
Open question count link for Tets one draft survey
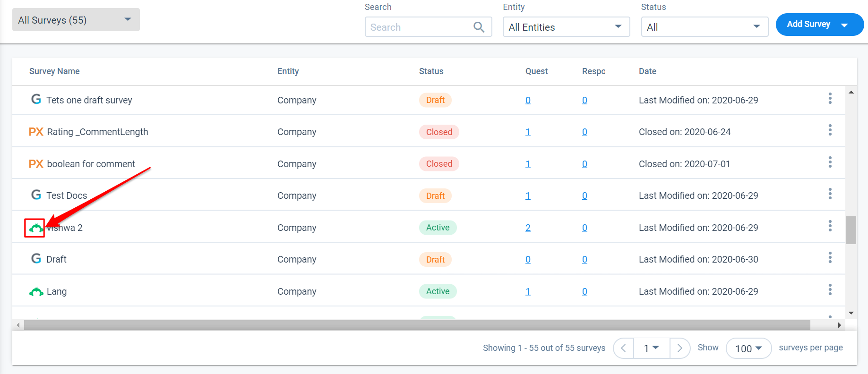pyautogui.click(x=528, y=100)
